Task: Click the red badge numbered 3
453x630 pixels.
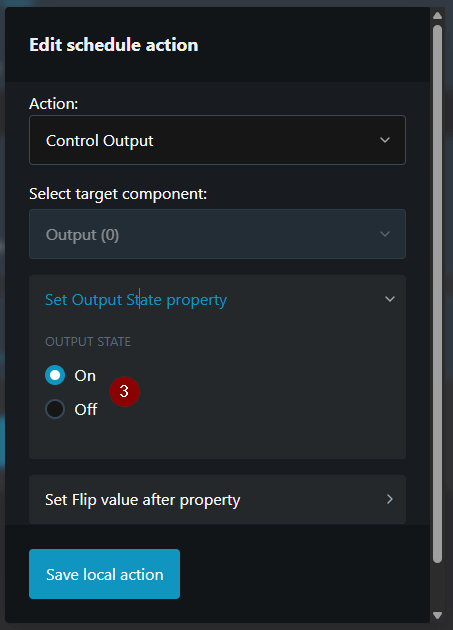Action: (x=124, y=391)
